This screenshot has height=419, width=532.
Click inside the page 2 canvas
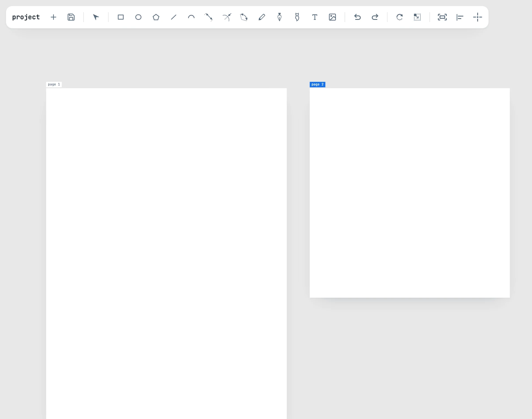[x=410, y=193]
